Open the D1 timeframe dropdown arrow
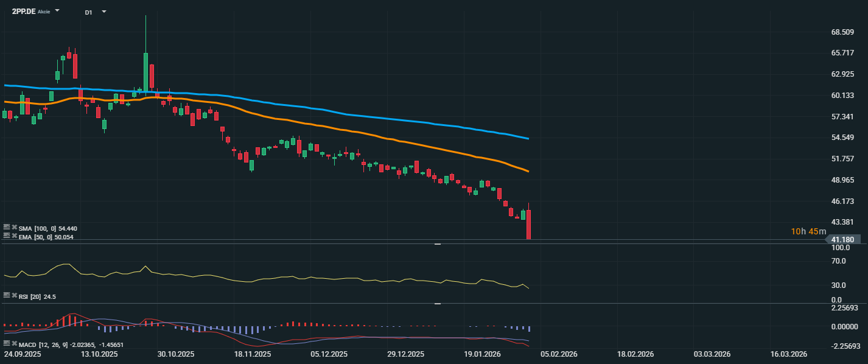The height and width of the screenshot is (364, 868). coord(103,12)
